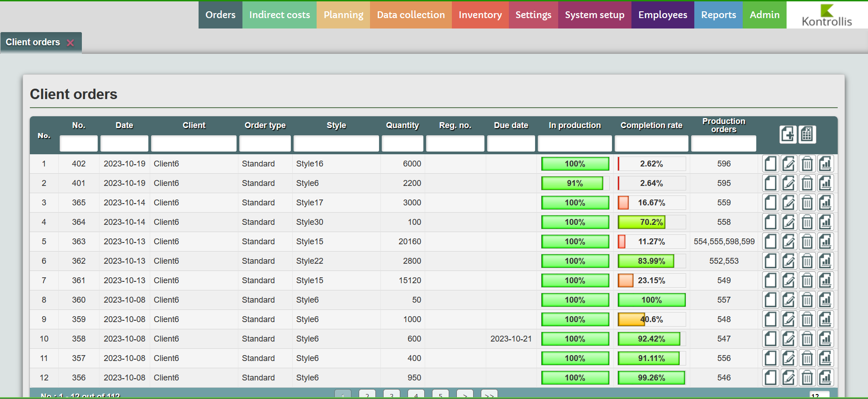Focus the Client filter field
The height and width of the screenshot is (399, 868).
pos(194,143)
